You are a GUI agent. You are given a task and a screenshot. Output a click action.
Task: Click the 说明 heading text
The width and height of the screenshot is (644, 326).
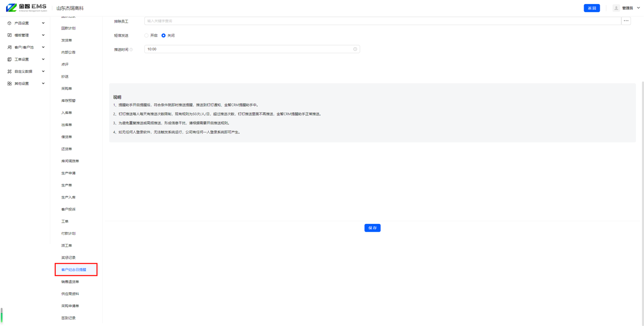[x=117, y=97]
